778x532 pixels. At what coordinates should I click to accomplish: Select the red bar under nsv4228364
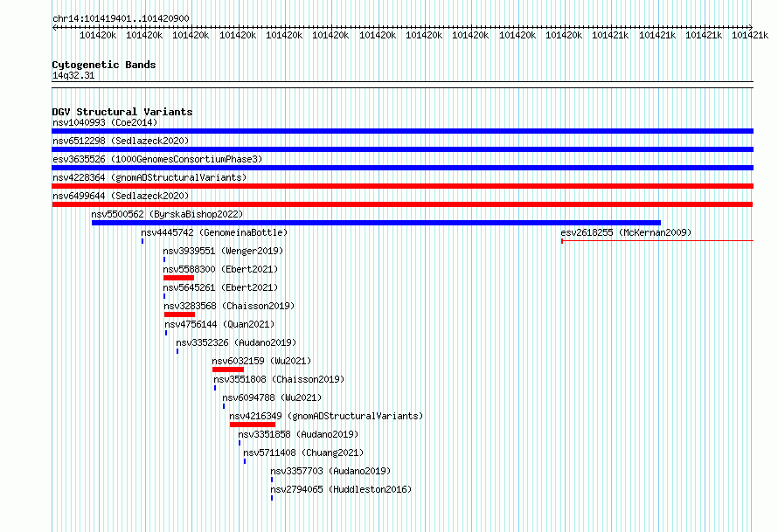(x=402, y=186)
